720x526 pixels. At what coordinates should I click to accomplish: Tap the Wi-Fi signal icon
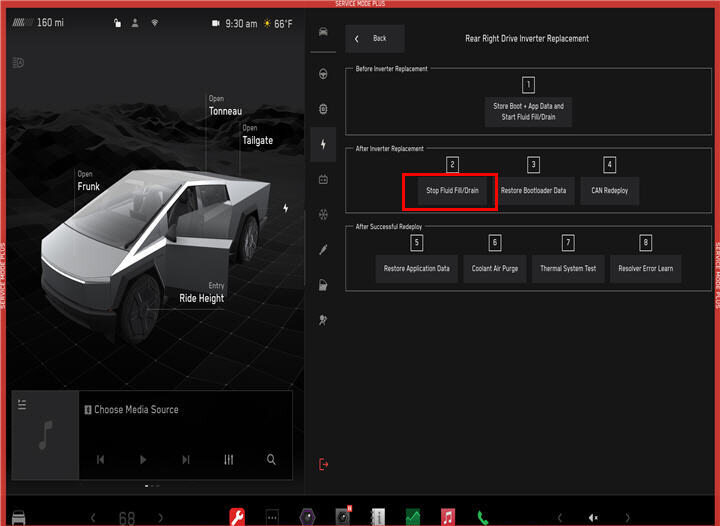(155, 23)
